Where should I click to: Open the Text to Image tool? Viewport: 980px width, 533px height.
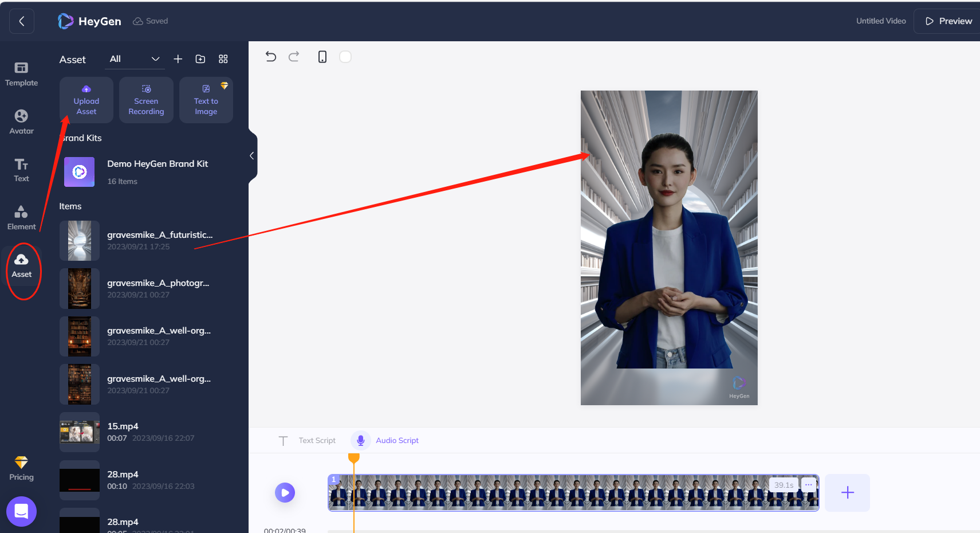206,100
